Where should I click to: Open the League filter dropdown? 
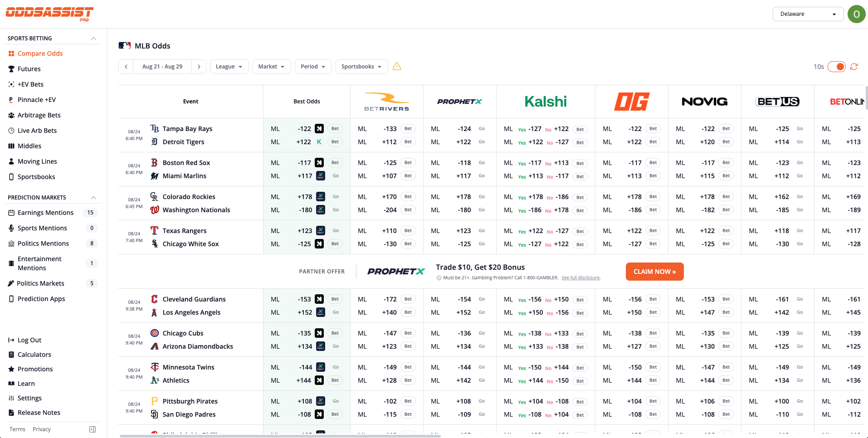point(229,67)
